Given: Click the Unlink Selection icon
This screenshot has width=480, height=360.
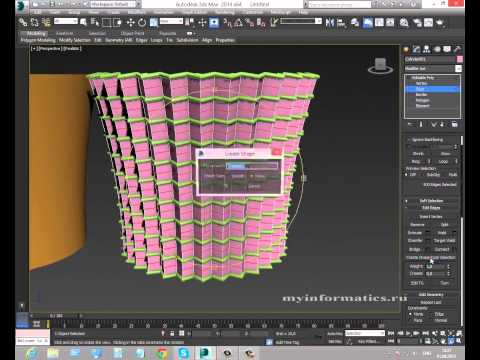Looking at the screenshot, I should coord(34,22).
